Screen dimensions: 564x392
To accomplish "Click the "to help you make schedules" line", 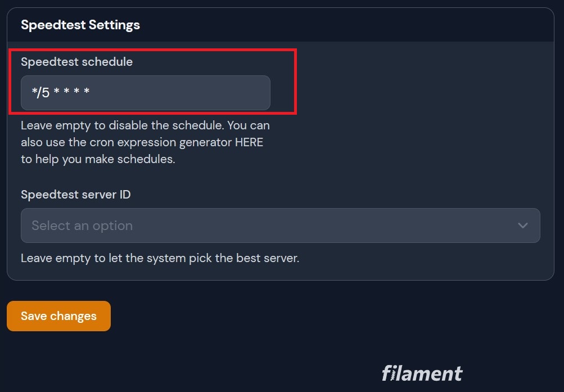I will click(x=98, y=159).
